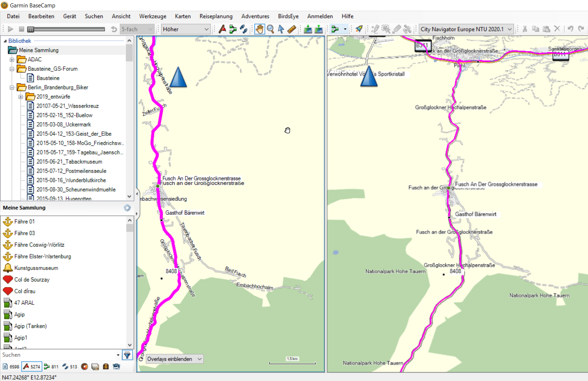The image size is (588, 381).
Task: Open the BirdsEye menu
Action: point(288,16)
